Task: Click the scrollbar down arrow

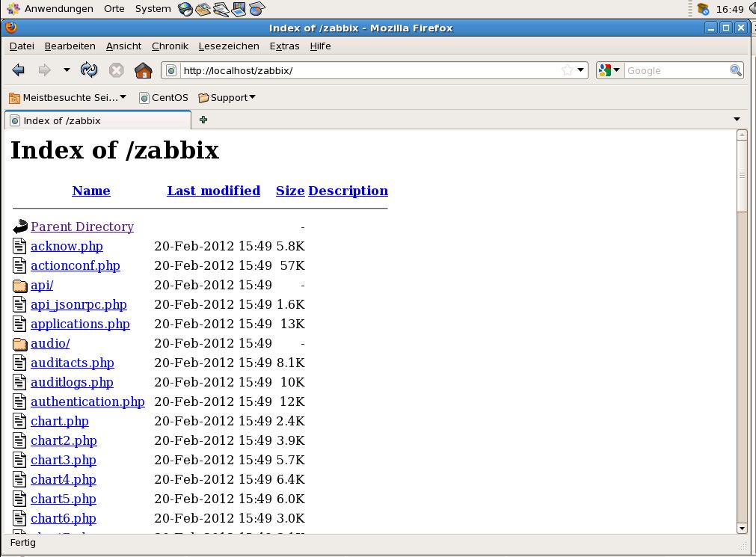Action: click(742, 529)
